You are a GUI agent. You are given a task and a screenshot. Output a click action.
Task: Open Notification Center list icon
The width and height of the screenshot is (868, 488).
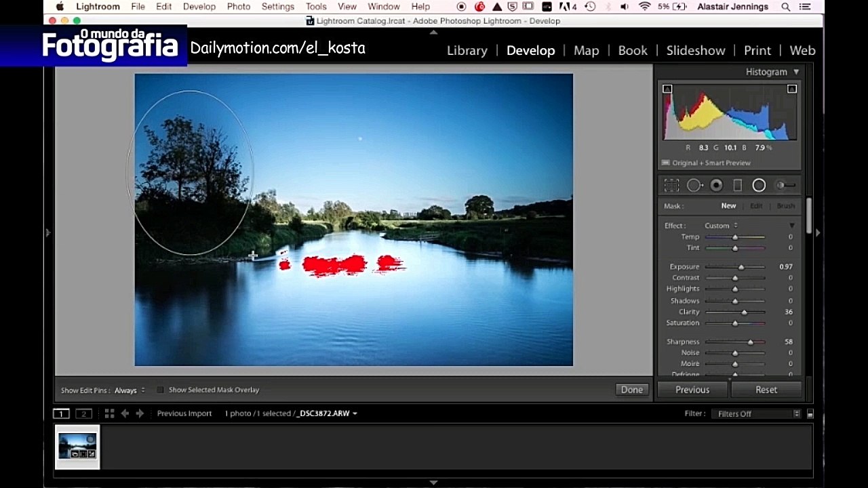805,7
